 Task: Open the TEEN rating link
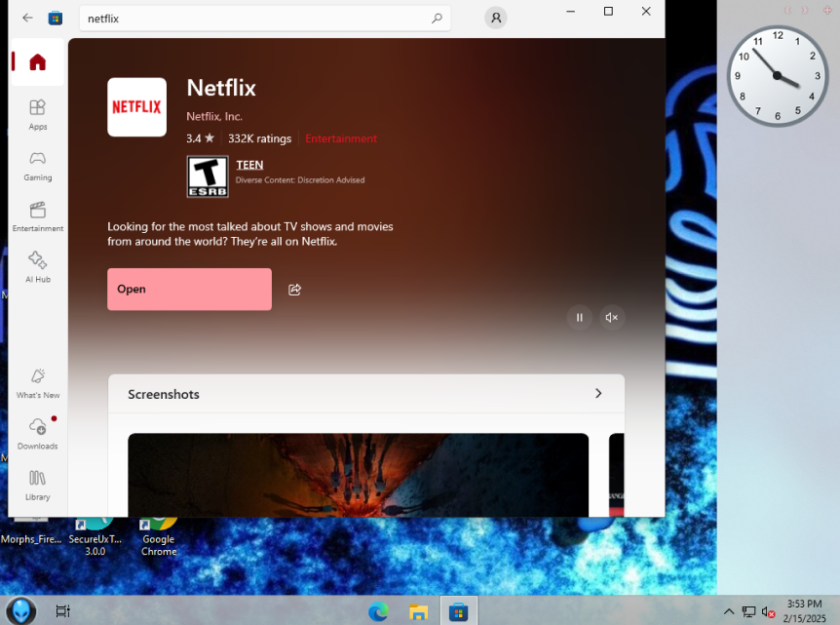[249, 165]
